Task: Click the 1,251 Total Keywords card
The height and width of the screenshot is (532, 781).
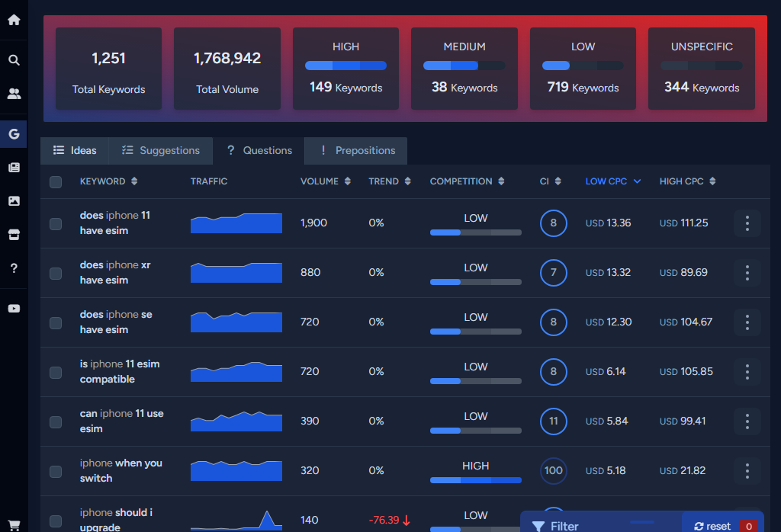Action: coord(108,69)
